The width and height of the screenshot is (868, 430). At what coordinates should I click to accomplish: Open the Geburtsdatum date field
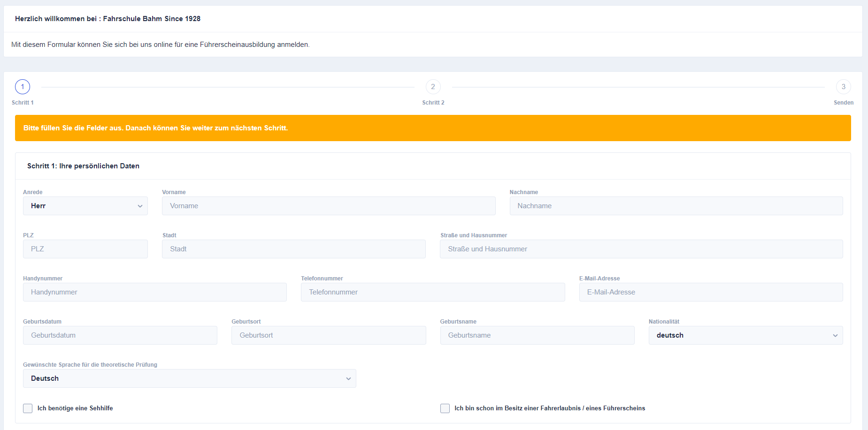120,335
